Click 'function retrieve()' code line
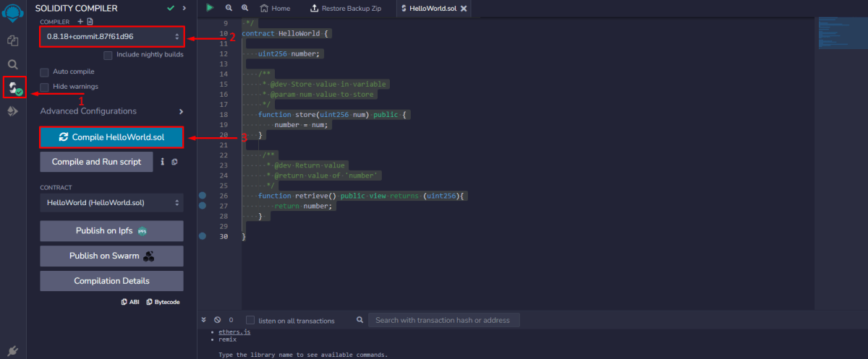Viewport: 868px width, 359px height. (x=364, y=196)
